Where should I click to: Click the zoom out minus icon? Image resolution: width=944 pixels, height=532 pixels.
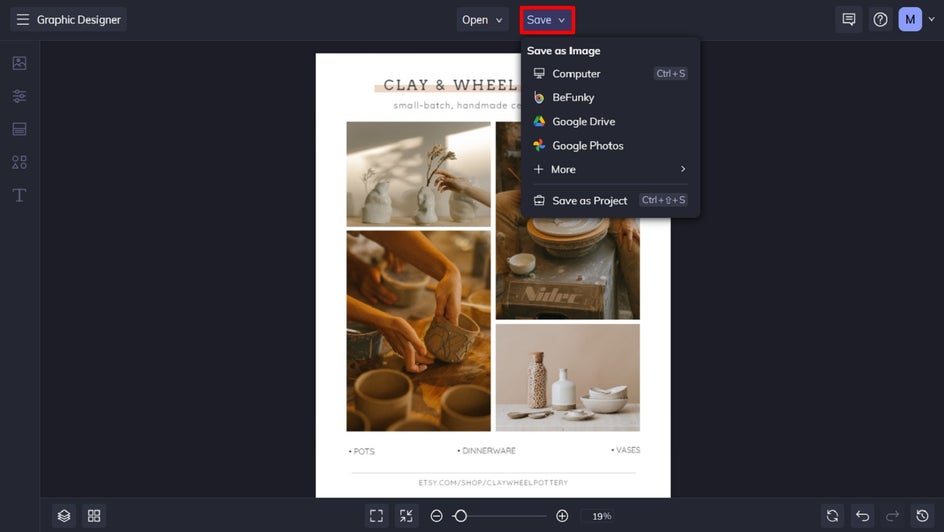coord(436,516)
